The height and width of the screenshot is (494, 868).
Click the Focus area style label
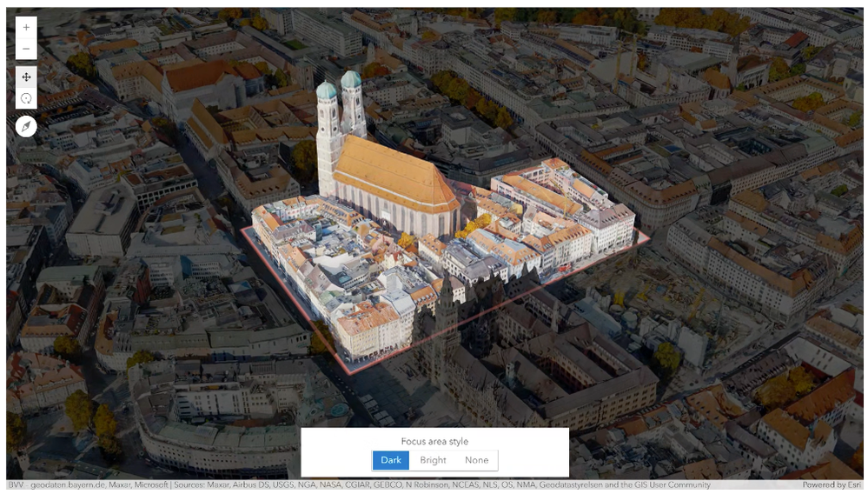pos(434,442)
